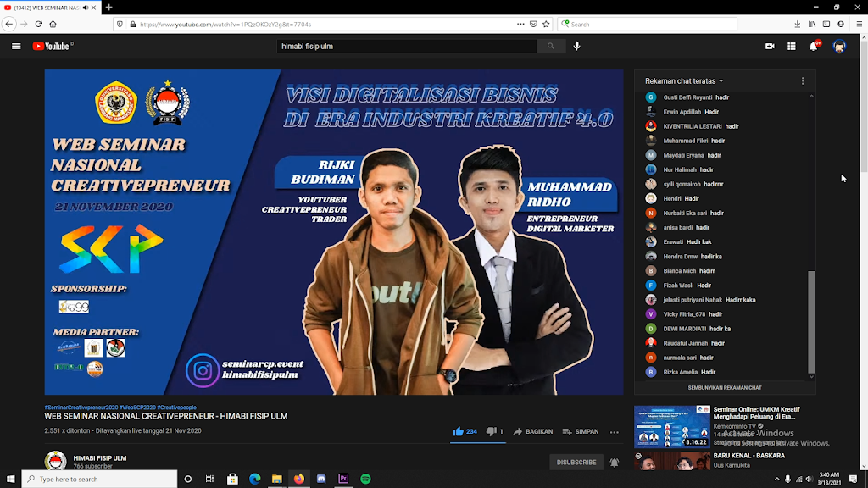
Task: Show hidden system tray icons chevron
Action: click(x=776, y=480)
